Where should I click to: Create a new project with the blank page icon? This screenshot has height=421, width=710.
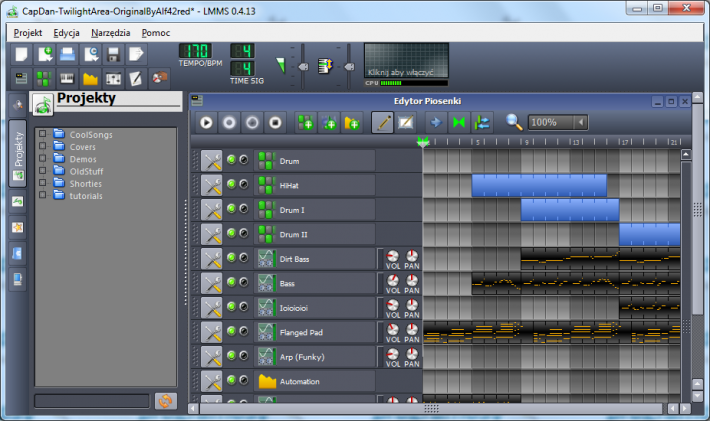coord(21,54)
